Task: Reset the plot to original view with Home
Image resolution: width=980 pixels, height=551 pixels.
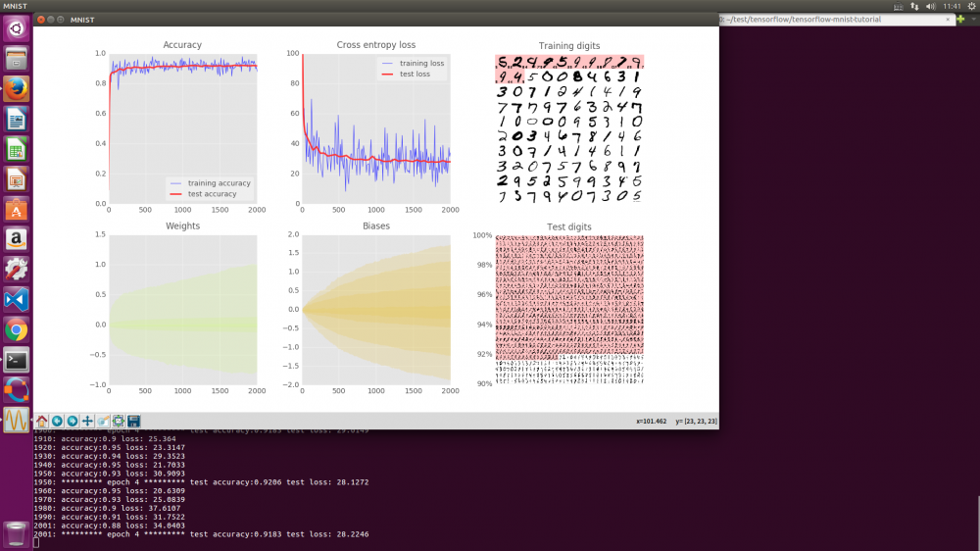Action: [41, 421]
